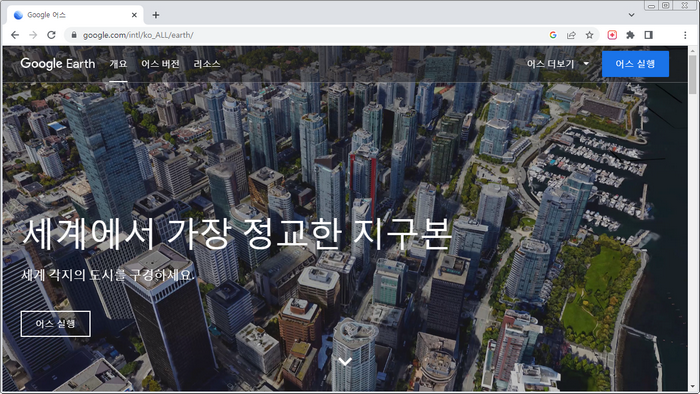Click the text 세계 각지의 도시를 구경하세요
The height and width of the screenshot is (394, 700).
[x=108, y=275]
